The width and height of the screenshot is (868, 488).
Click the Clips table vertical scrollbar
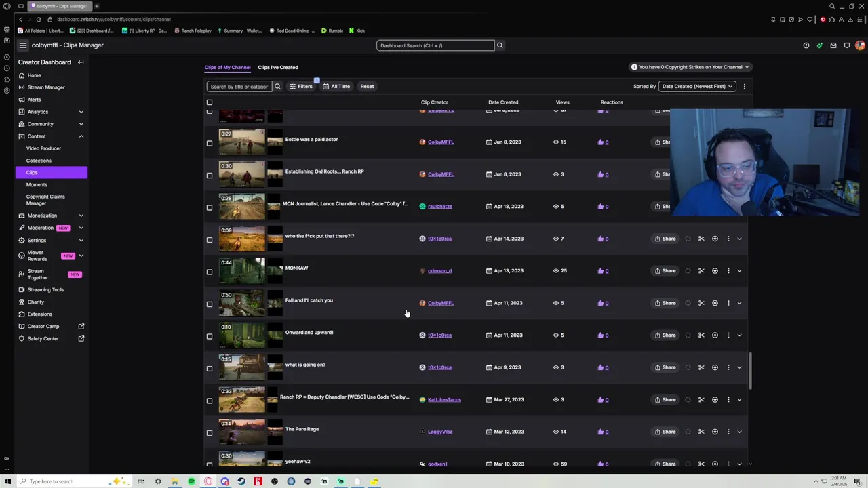click(x=750, y=371)
